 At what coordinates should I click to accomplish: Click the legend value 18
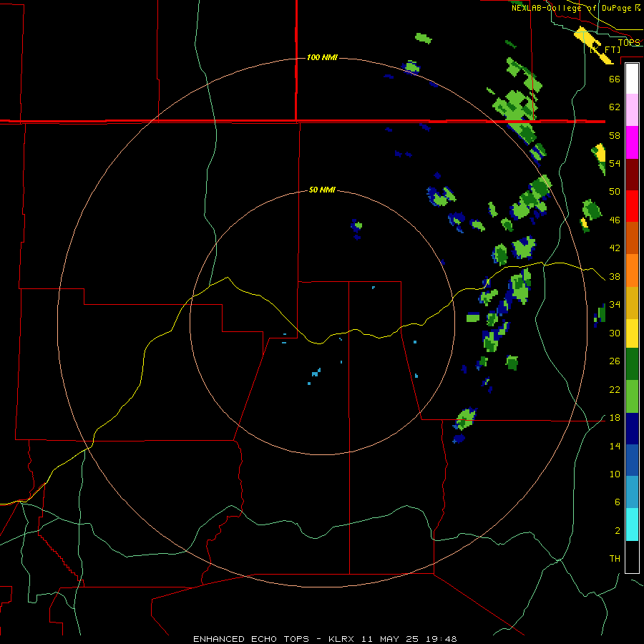[615, 418]
